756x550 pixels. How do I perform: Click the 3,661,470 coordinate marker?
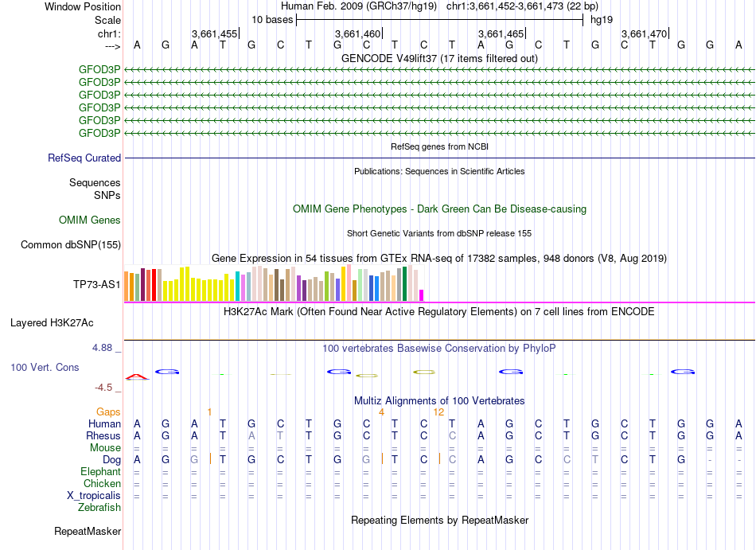point(645,33)
